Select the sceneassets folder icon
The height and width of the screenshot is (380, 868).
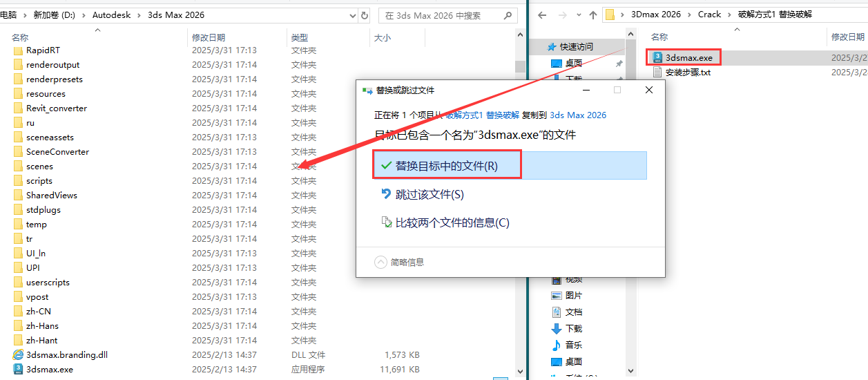coord(18,137)
